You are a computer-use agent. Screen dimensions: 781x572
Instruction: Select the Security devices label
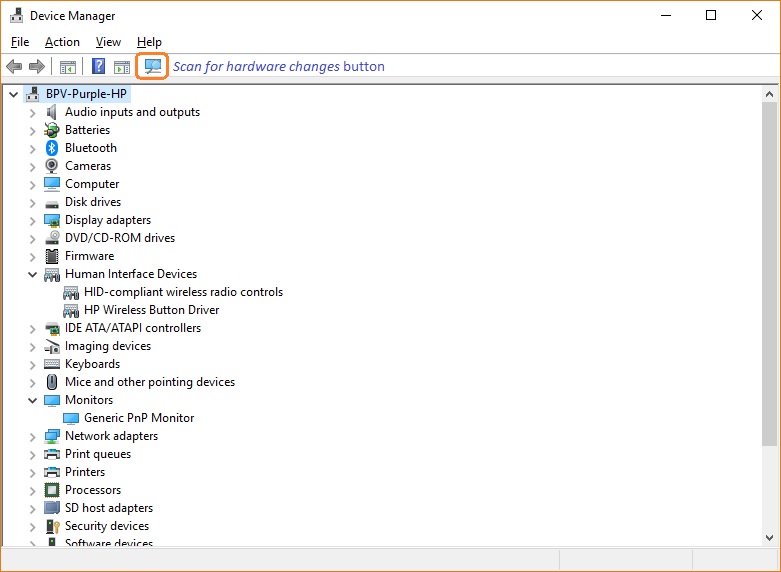tap(107, 526)
